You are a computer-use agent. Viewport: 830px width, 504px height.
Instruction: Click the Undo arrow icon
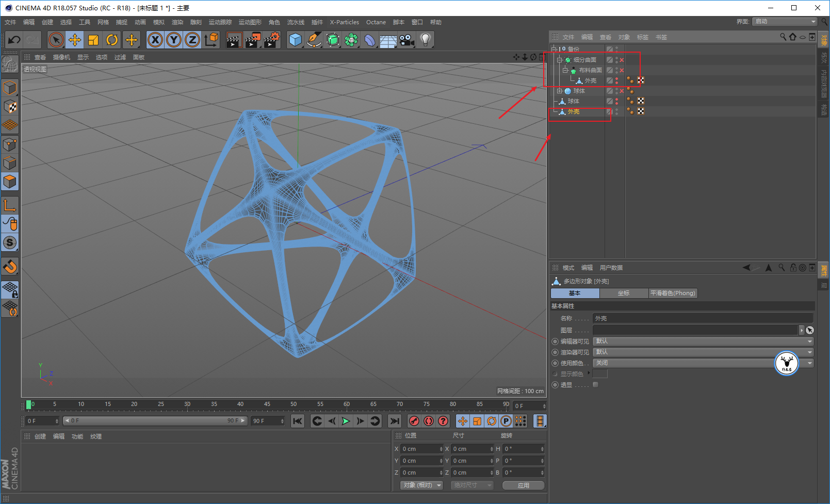[14, 40]
